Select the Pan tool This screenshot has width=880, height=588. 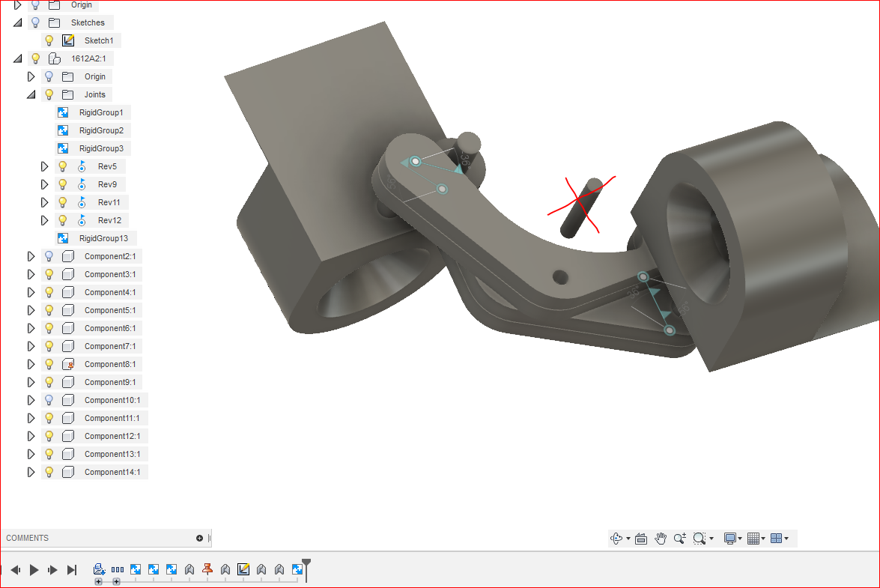(661, 538)
